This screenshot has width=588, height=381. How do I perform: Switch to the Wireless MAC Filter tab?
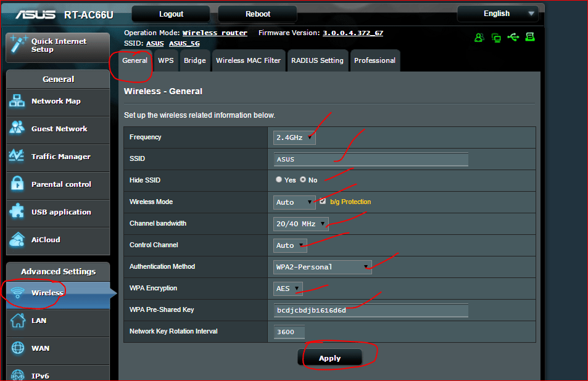coord(248,60)
